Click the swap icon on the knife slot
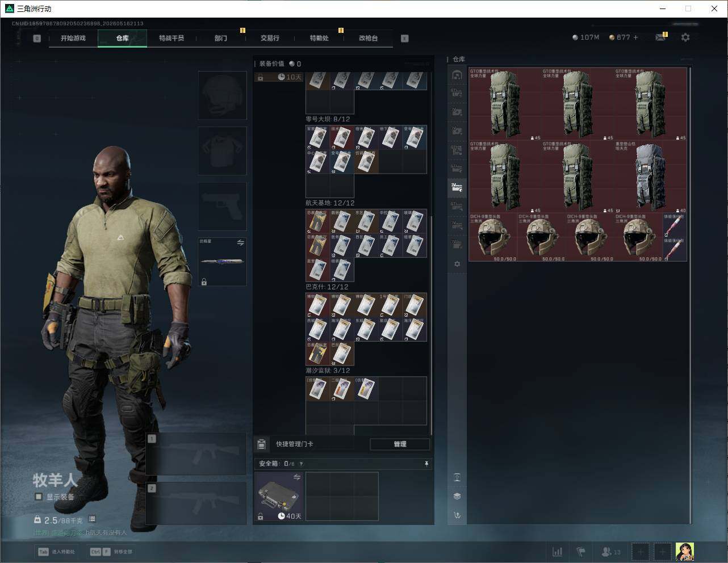 coord(240,243)
